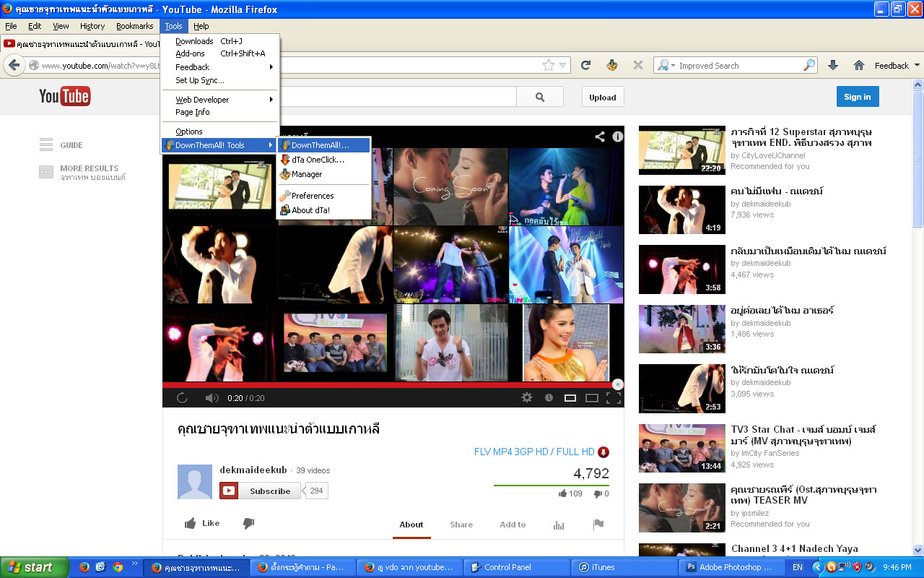
Task: Open the URL bar history dropdown arrow
Action: coord(562,66)
